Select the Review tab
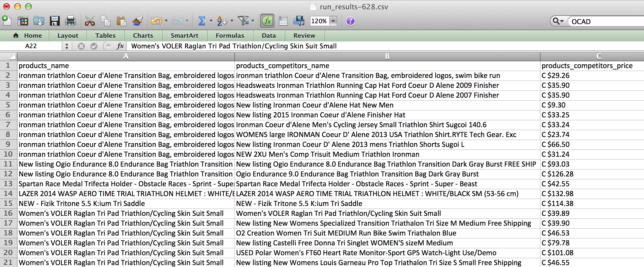This screenshot has height=267, width=644. pyautogui.click(x=304, y=36)
